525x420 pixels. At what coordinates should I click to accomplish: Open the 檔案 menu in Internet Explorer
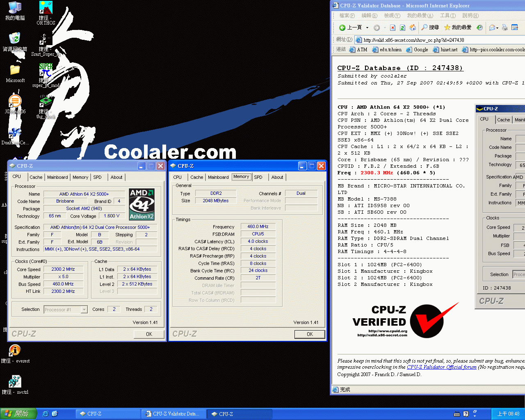pos(347,16)
